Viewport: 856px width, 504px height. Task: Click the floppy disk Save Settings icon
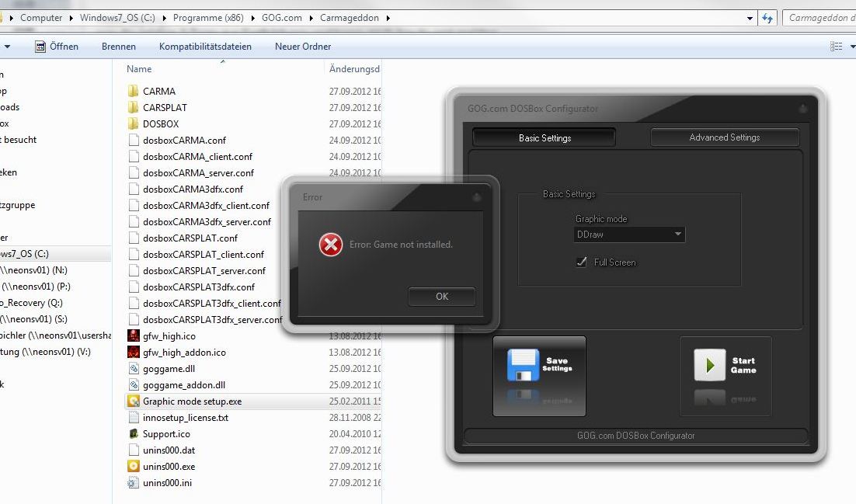[523, 365]
